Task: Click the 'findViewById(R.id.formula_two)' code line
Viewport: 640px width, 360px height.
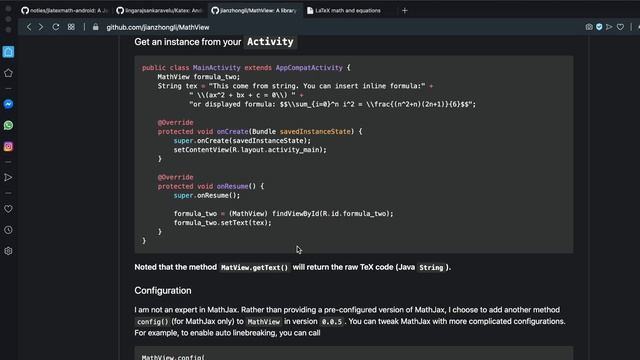Action: point(283,213)
